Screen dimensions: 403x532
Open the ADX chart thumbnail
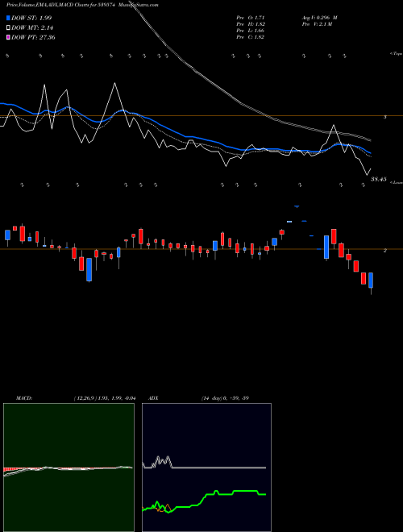click(x=206, y=468)
